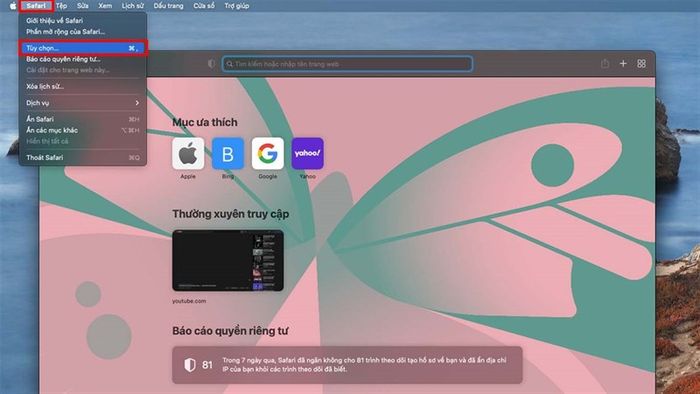Open the Dấu trang menu
This screenshot has width=700, height=394.
click(168, 6)
